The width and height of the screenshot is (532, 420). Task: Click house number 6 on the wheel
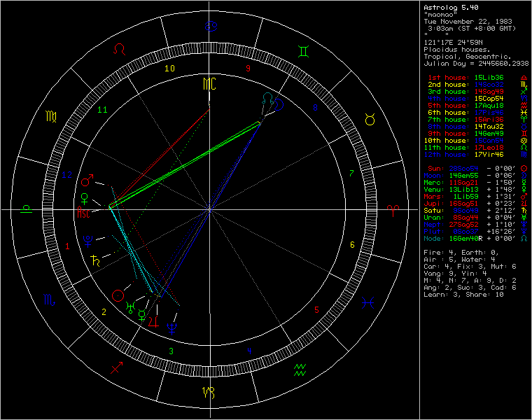click(352, 244)
